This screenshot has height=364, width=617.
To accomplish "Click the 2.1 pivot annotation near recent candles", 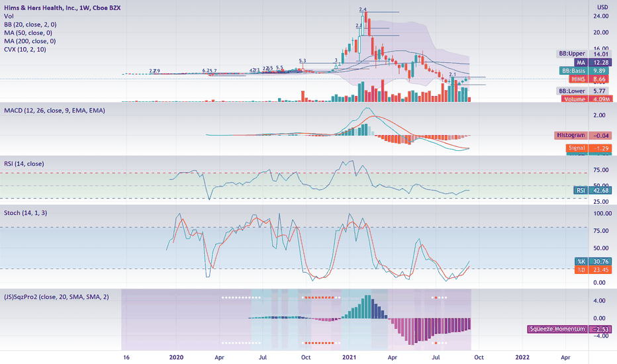I will (x=453, y=74).
